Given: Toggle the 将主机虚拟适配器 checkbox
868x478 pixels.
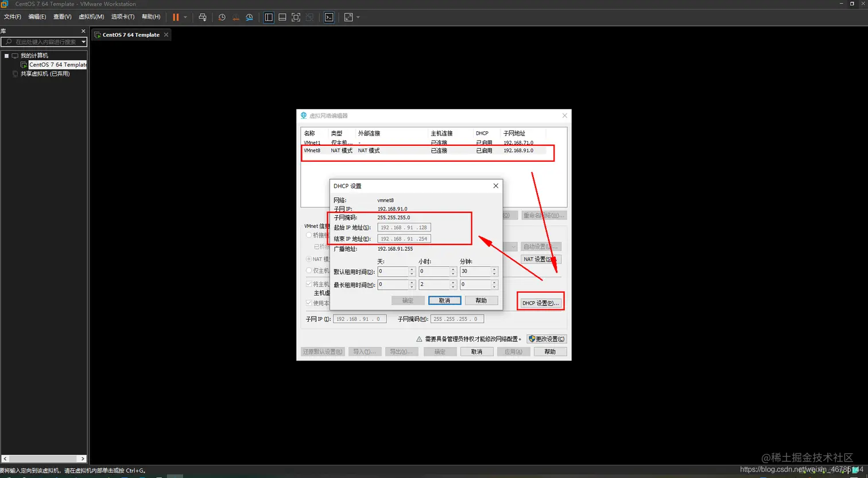Looking at the screenshot, I should [309, 284].
